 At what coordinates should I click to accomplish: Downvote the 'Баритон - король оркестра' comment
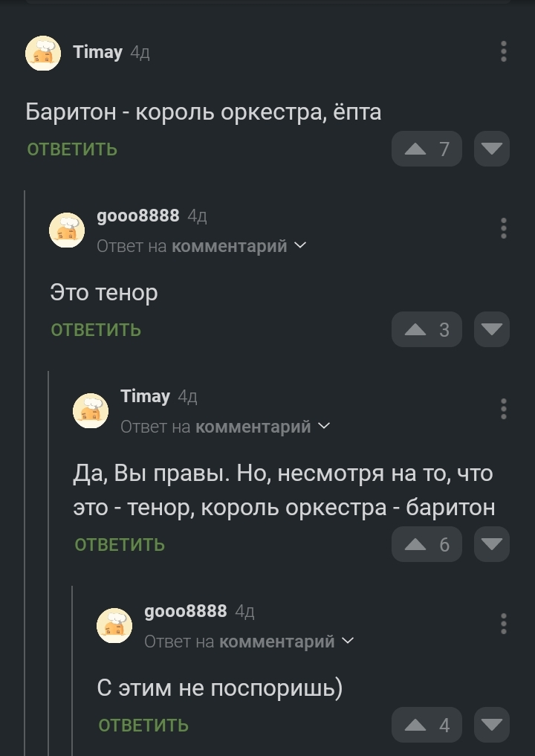pos(491,149)
